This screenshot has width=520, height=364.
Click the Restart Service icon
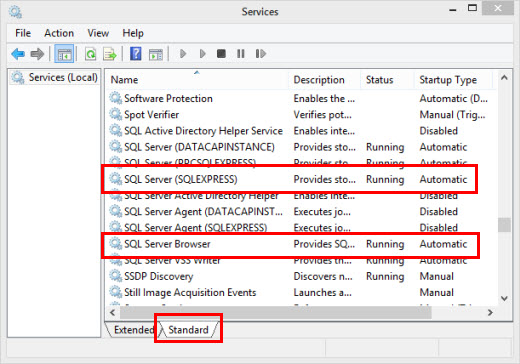click(x=260, y=53)
